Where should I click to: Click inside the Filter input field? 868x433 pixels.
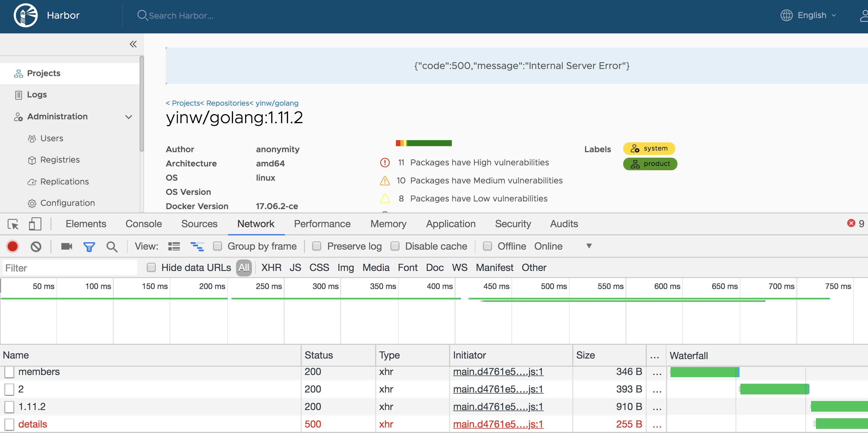pyautogui.click(x=67, y=267)
